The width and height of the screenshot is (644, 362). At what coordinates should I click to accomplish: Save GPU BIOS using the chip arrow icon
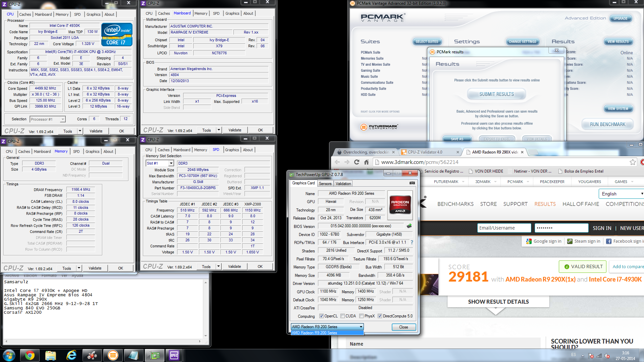[409, 226]
